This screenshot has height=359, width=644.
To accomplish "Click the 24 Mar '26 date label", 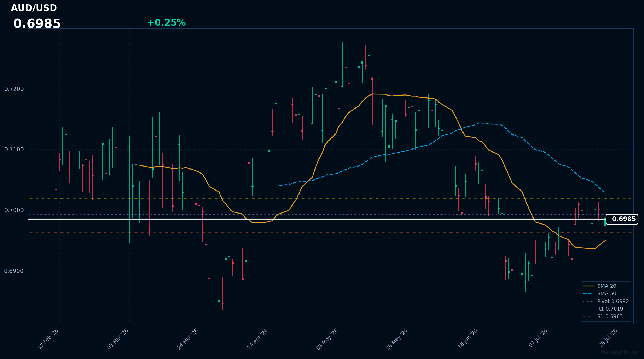I will [188, 339].
